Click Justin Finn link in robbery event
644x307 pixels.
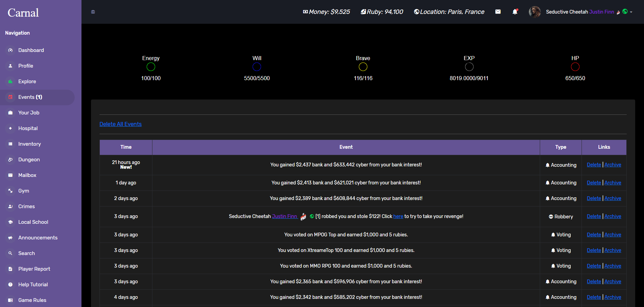click(x=284, y=216)
